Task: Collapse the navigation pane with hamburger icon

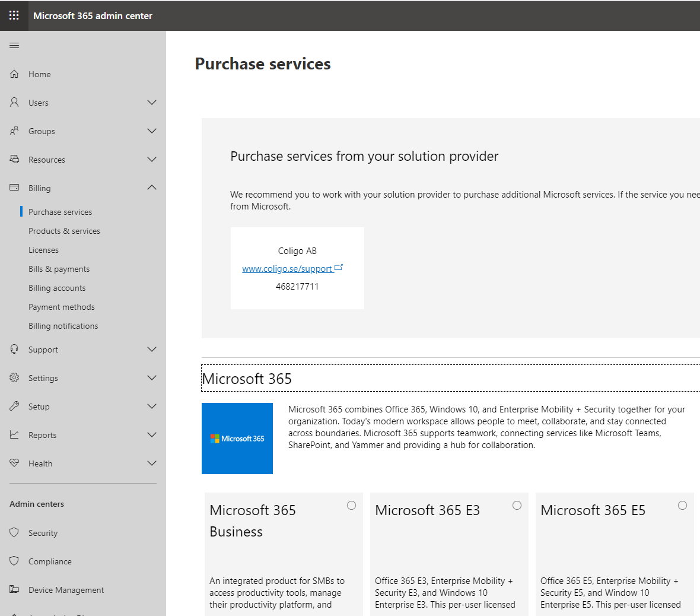Action: tap(14, 45)
